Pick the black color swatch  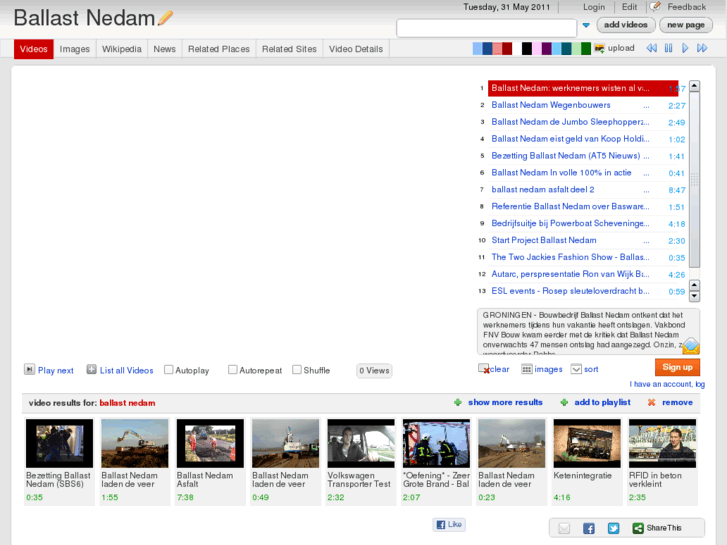527,48
